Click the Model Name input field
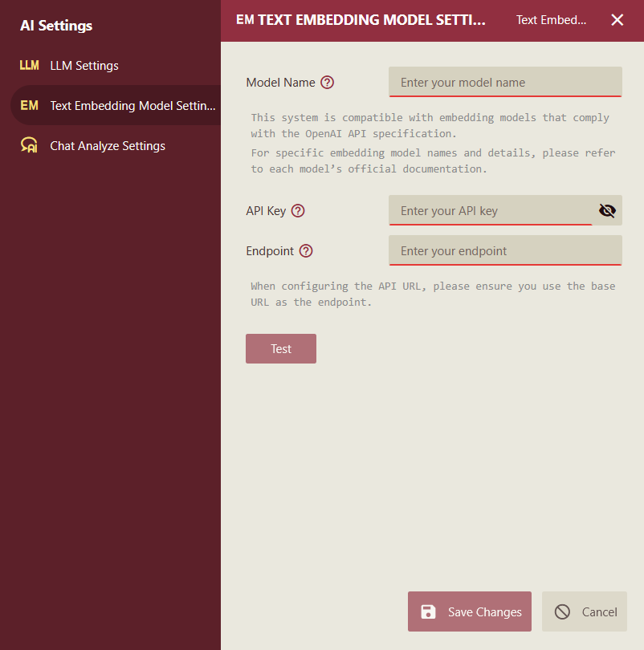 [505, 82]
